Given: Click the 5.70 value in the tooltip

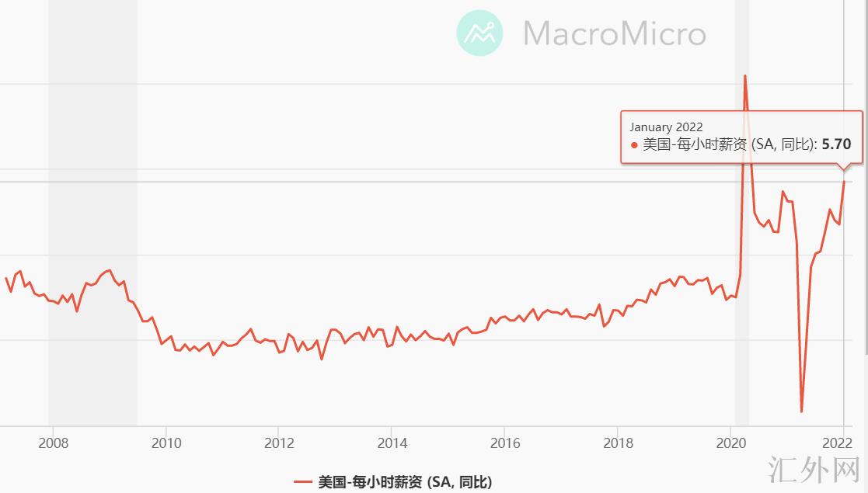Looking at the screenshot, I should 836,144.
